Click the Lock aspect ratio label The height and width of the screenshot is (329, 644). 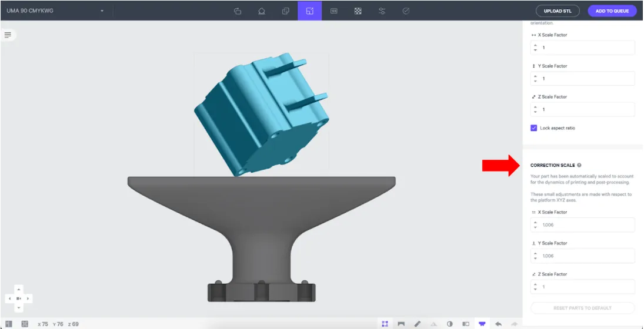pyautogui.click(x=558, y=128)
